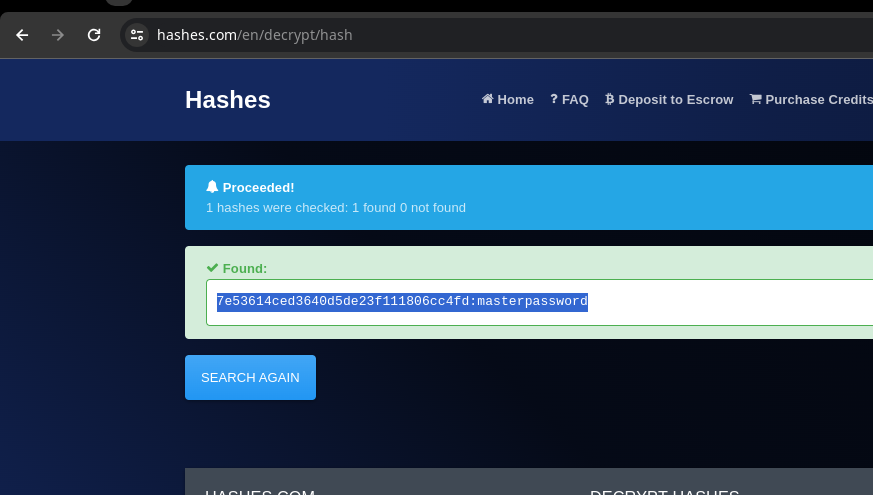
Task: Click the question mark icon beside FAQ
Action: click(554, 99)
